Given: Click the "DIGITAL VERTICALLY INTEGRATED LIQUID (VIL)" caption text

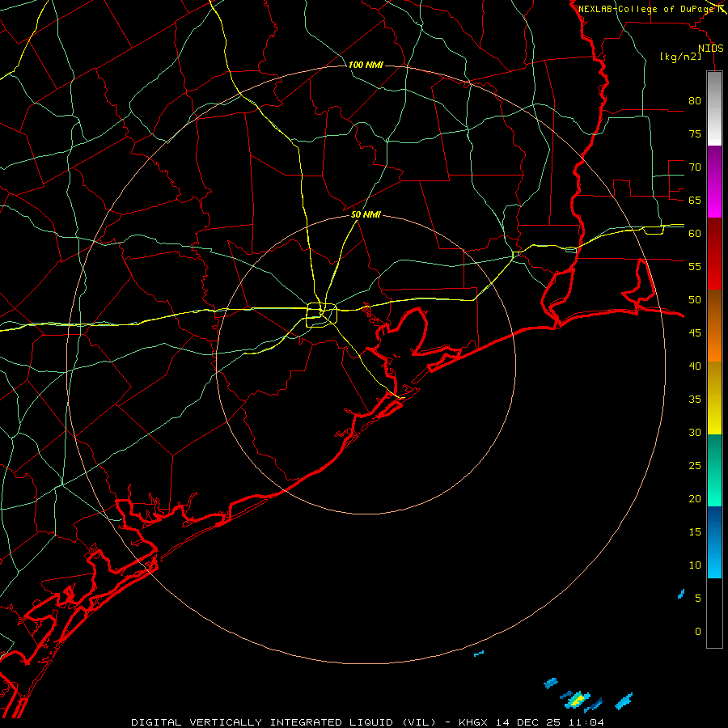Looking at the screenshot, I should [284, 722].
